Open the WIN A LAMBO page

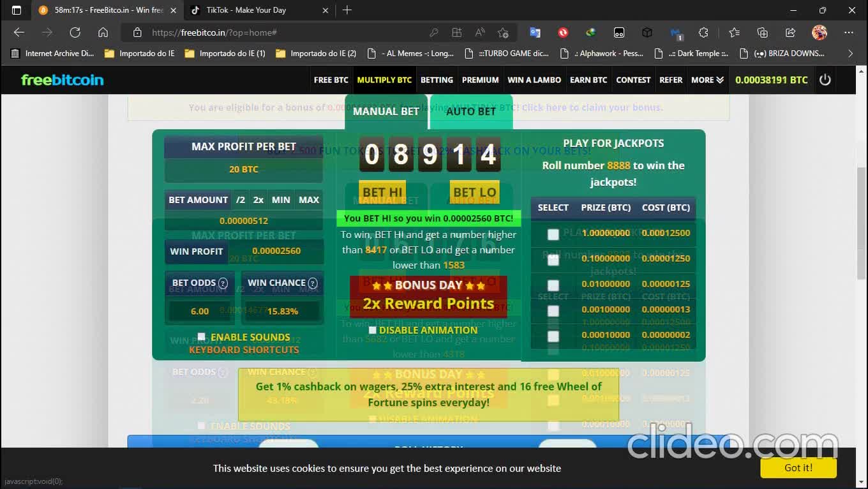tap(534, 80)
